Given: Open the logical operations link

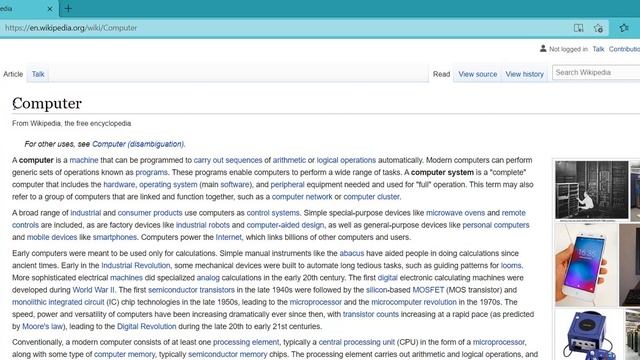Looking at the screenshot, I should coord(346,160).
